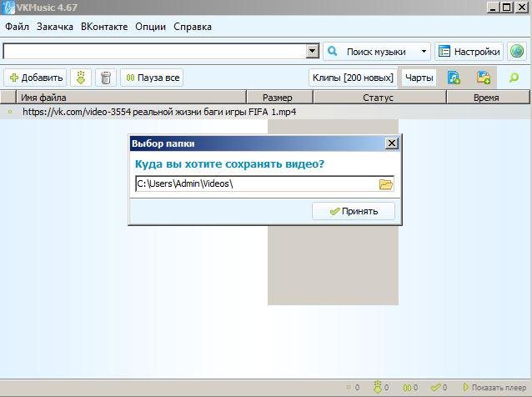Click the completed checkmark count in status bar
This screenshot has height=397, width=532.
tap(439, 387)
